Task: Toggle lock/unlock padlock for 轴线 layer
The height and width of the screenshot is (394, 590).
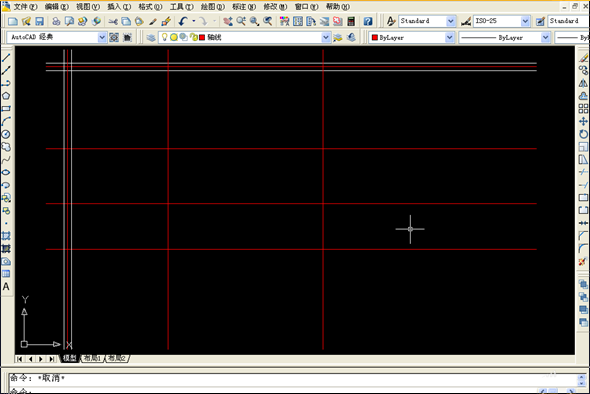Action: (x=193, y=37)
